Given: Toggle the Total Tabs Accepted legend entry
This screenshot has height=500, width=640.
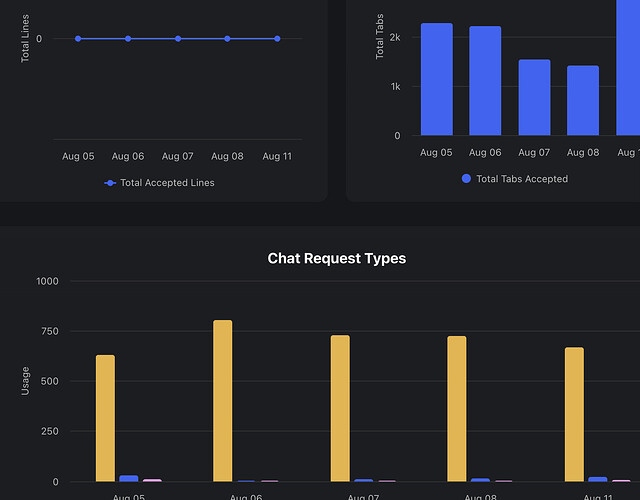Looking at the screenshot, I should pyautogui.click(x=515, y=179).
